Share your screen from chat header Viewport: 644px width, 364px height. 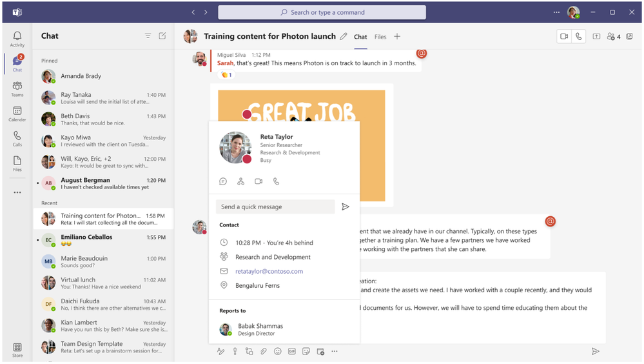(596, 36)
